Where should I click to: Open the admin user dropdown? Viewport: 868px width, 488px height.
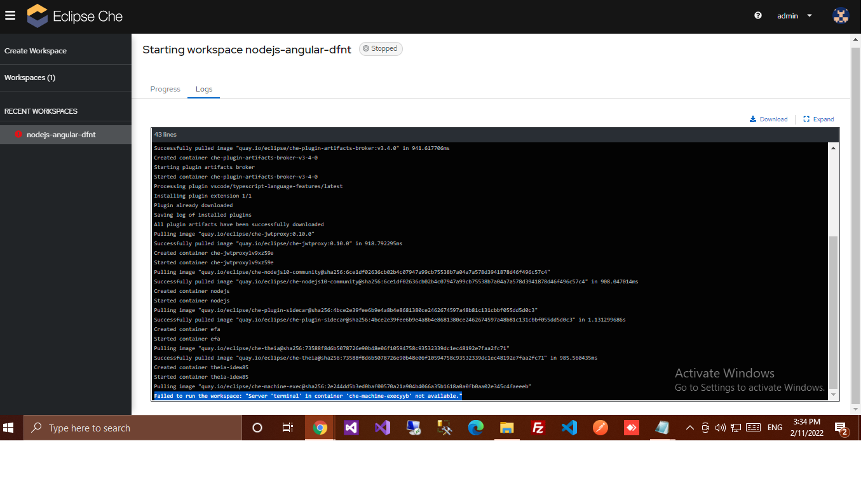794,16
